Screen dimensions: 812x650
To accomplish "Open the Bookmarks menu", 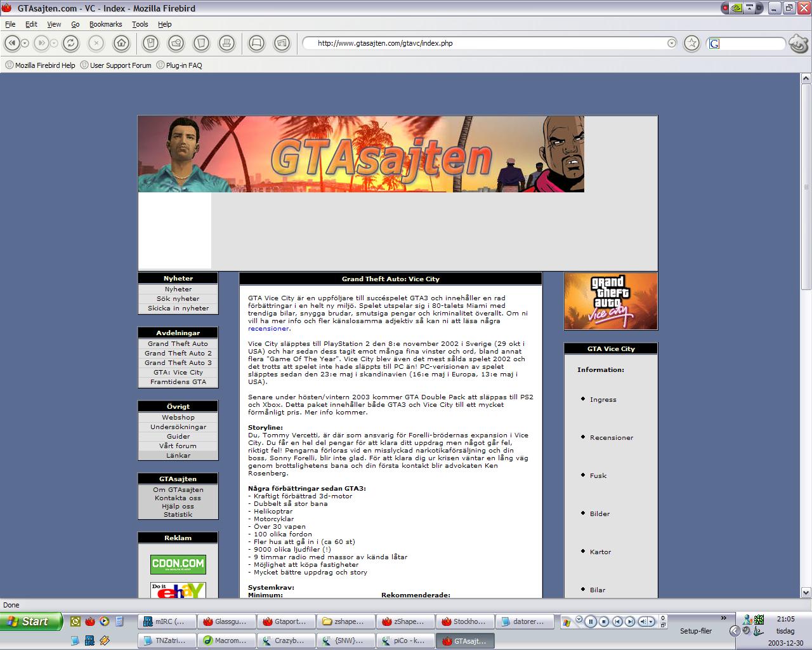I will click(105, 24).
